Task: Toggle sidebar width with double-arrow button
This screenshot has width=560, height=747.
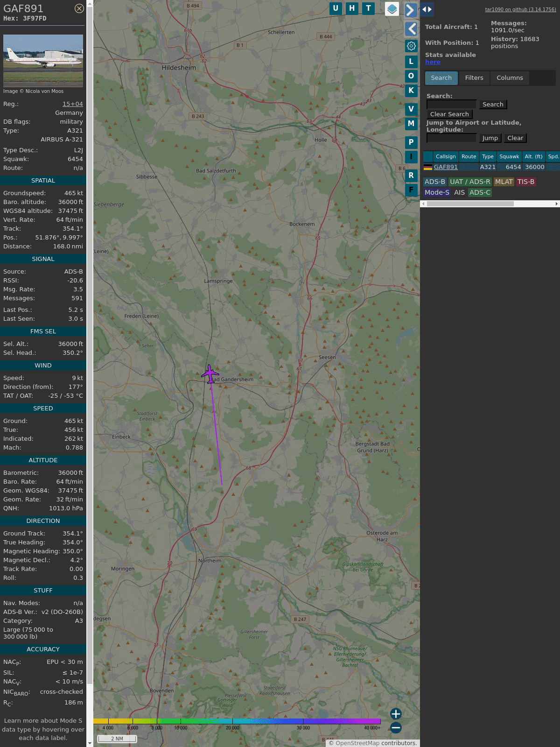Action: pos(427,9)
